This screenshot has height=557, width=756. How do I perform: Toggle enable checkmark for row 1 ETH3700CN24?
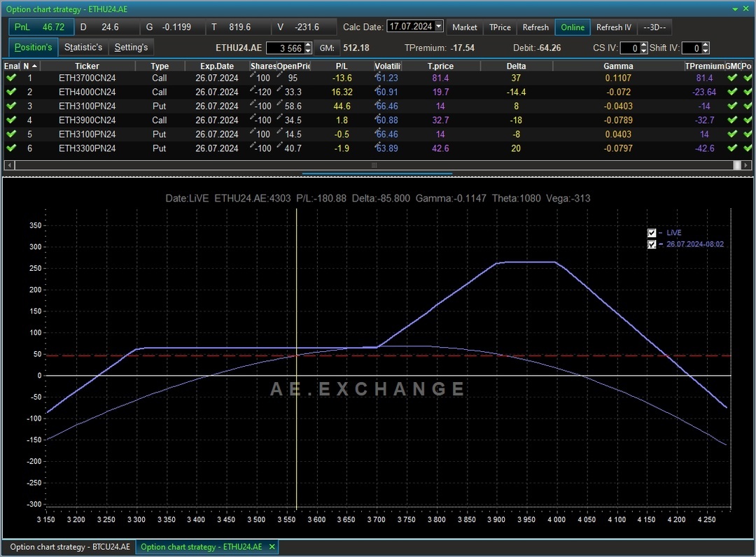point(11,78)
